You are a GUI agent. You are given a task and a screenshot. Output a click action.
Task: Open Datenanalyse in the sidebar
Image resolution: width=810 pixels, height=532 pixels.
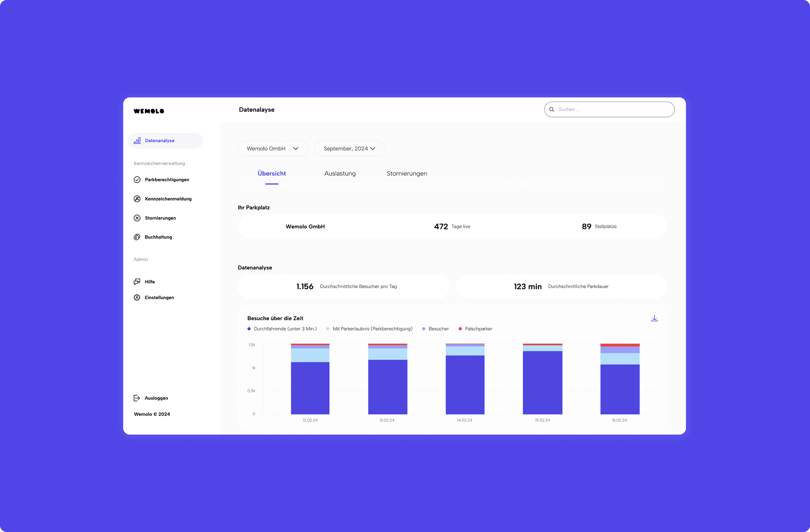coord(165,140)
